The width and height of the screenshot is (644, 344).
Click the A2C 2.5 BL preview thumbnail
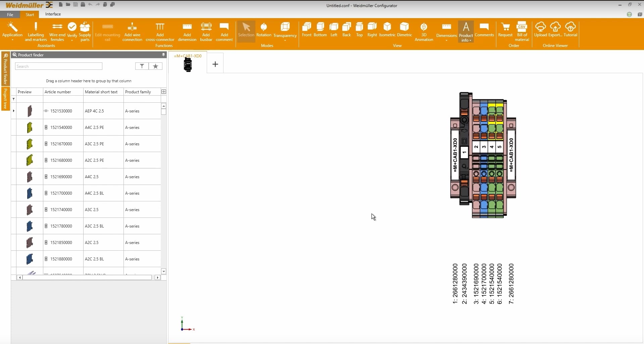(x=30, y=259)
